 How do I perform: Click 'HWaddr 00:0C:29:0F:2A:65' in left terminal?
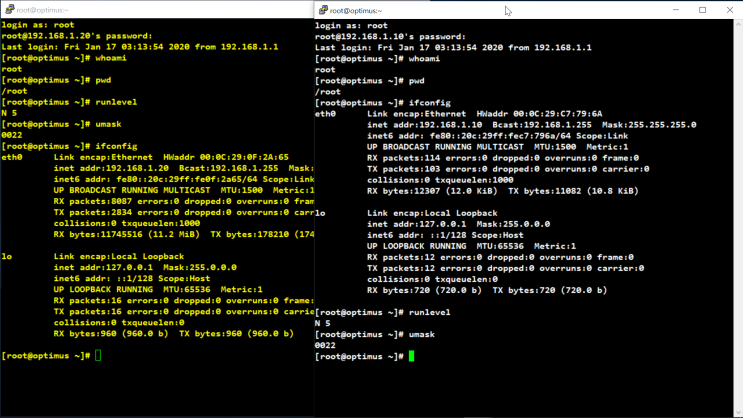coord(226,157)
